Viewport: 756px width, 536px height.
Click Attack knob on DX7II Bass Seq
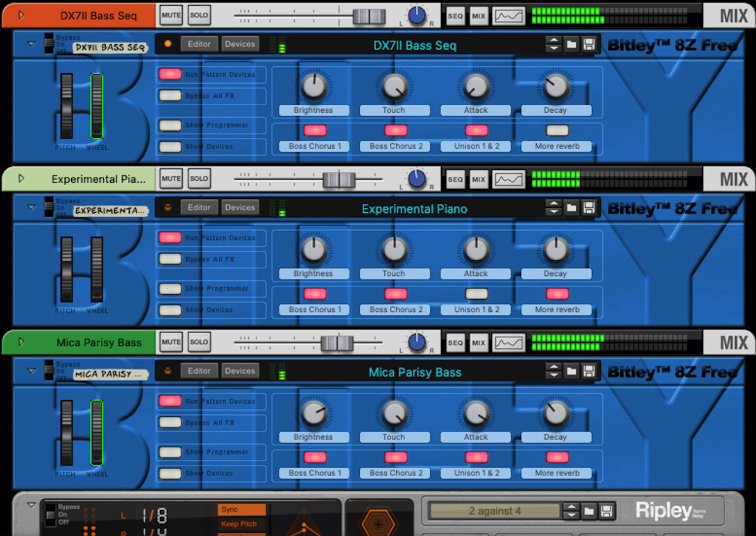476,86
